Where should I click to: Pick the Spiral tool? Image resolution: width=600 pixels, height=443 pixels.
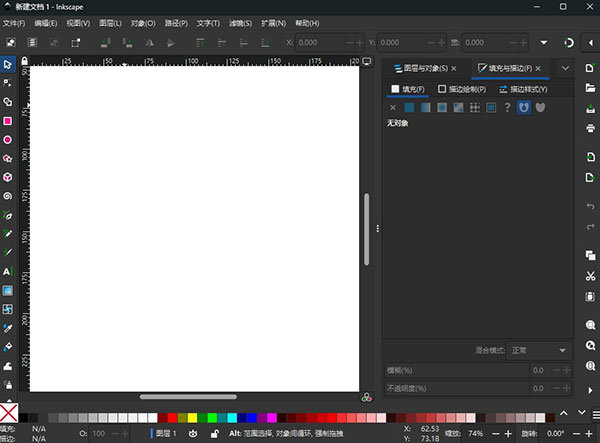[x=8, y=196]
